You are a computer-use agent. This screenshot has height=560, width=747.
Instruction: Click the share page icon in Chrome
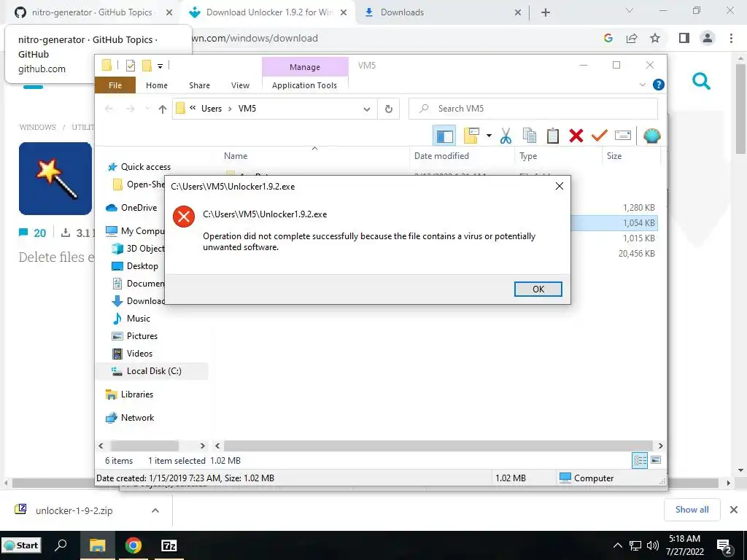pyautogui.click(x=632, y=38)
